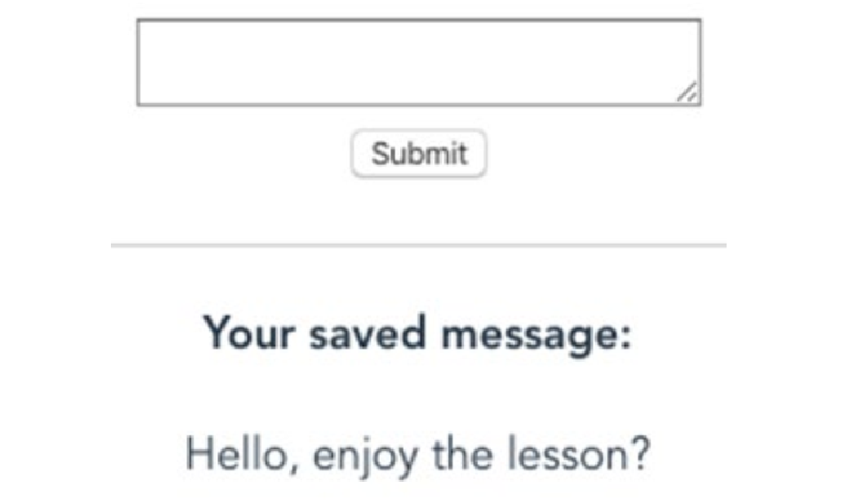Click the horizontal divider line below Submit
Viewport: 865px width, 504px height.
(x=419, y=245)
